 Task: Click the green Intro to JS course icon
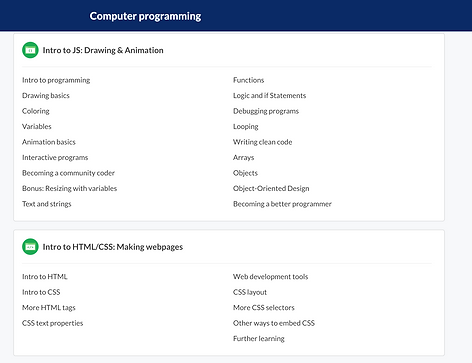30,50
